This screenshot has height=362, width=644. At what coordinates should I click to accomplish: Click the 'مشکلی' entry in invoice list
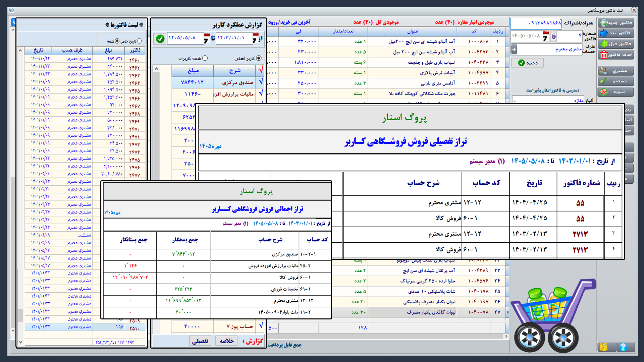tap(84, 235)
